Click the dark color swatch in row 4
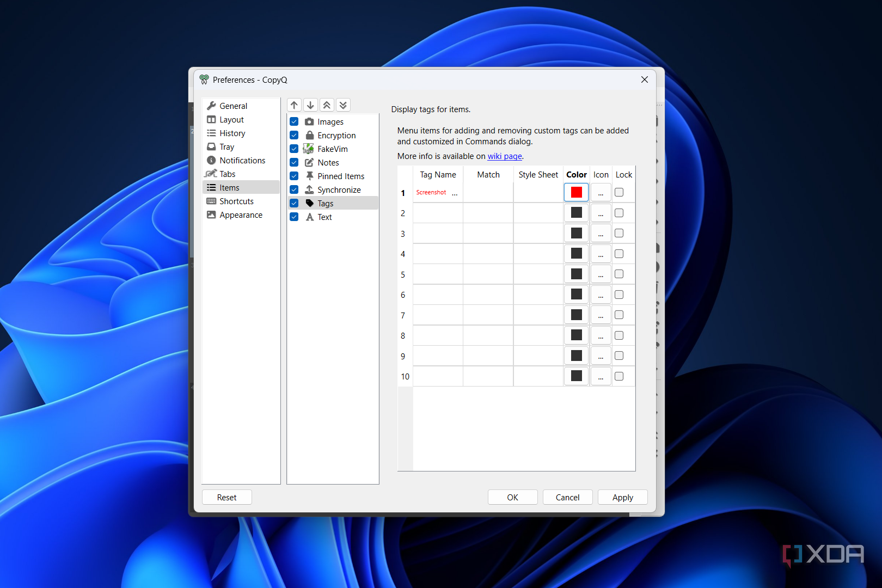 tap(576, 254)
